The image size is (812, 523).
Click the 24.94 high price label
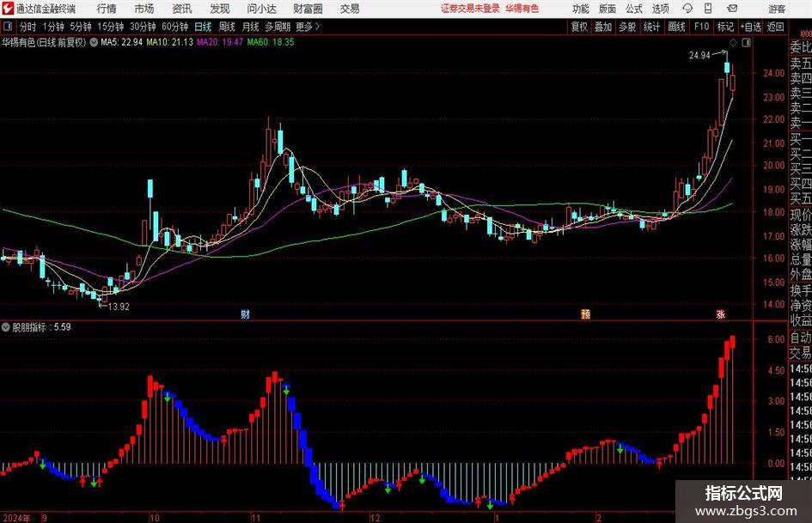699,56
